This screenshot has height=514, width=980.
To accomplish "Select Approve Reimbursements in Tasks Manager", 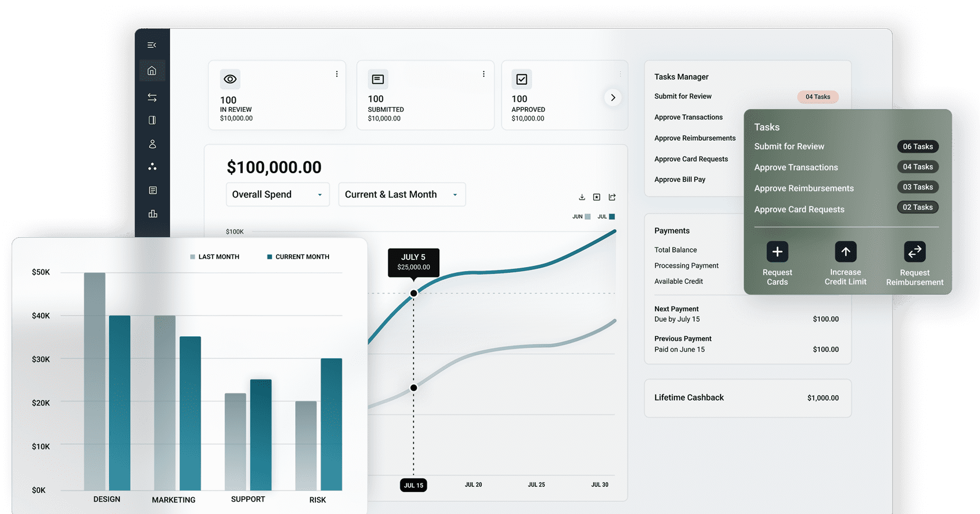I will pyautogui.click(x=695, y=138).
